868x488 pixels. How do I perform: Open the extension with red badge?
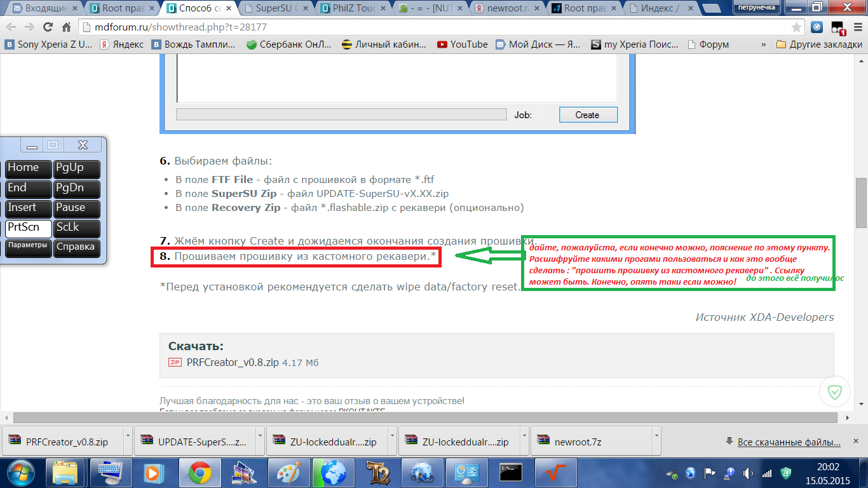point(837,27)
